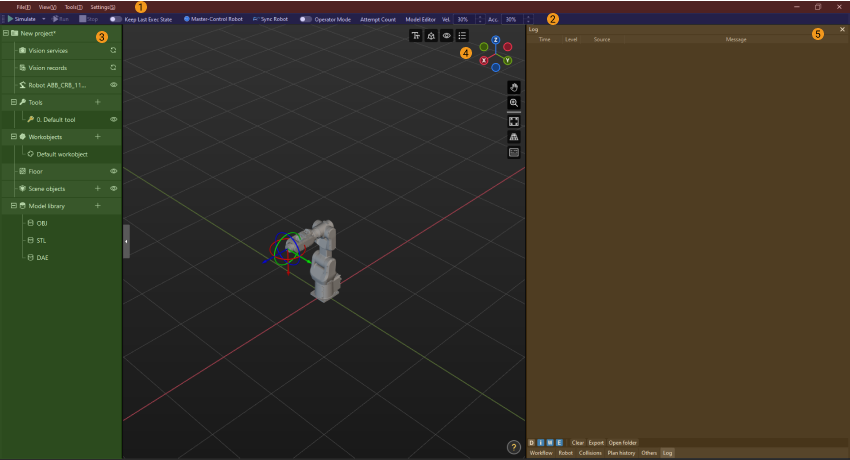Click the velocity stepper arrows
Screen dimensions: 850x460
point(480,19)
